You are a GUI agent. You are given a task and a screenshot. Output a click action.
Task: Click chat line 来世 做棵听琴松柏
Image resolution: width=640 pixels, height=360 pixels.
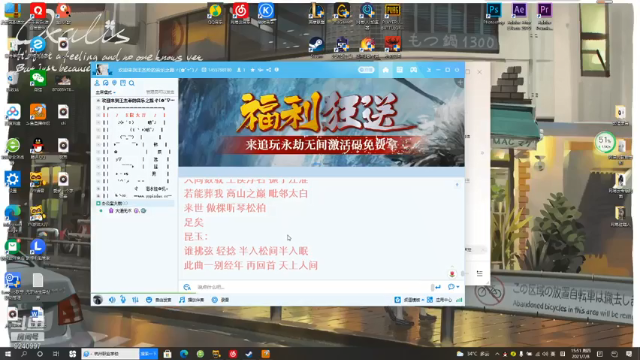tap(225, 208)
